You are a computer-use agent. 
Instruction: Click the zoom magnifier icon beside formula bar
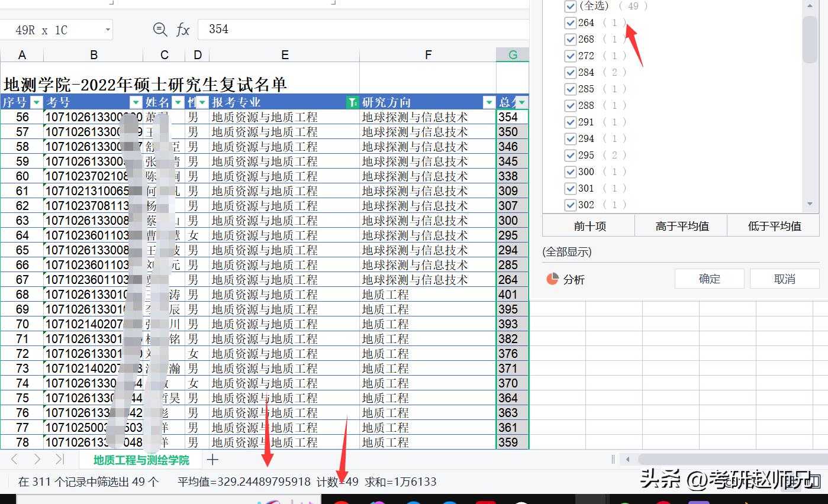point(160,30)
